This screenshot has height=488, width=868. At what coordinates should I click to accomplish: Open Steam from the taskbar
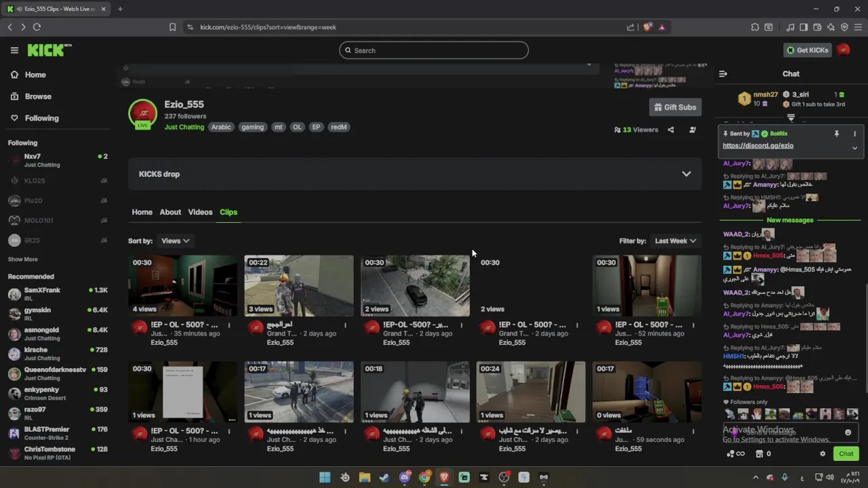384,477
